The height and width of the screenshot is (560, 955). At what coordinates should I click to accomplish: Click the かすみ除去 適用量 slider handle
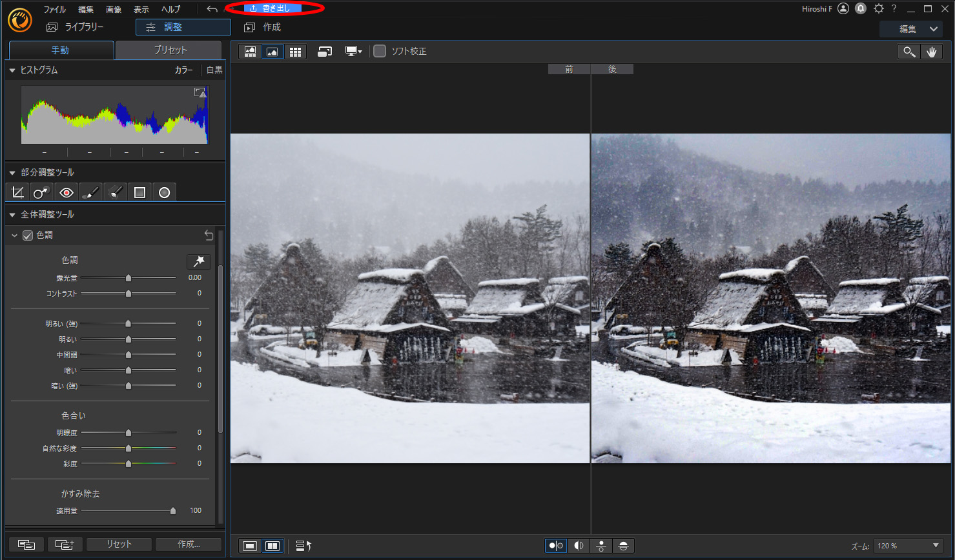173,511
